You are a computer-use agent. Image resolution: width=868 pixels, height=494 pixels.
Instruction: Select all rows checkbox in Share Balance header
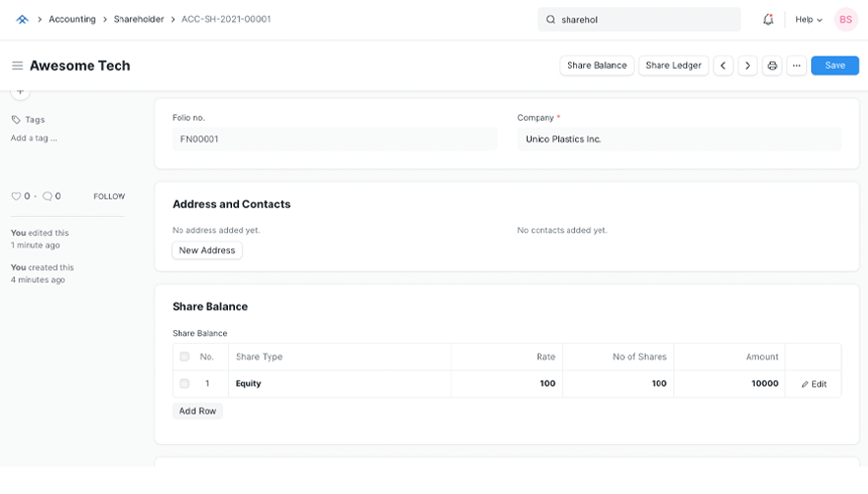point(184,357)
